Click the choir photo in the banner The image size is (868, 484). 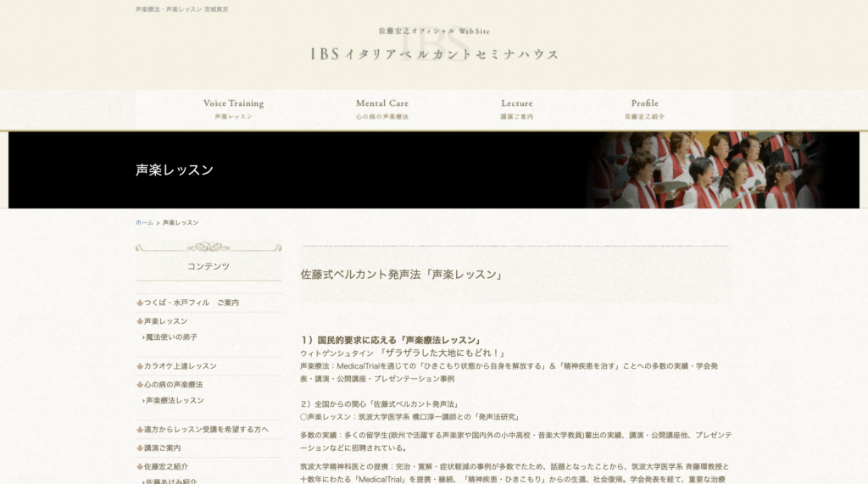click(x=706, y=170)
